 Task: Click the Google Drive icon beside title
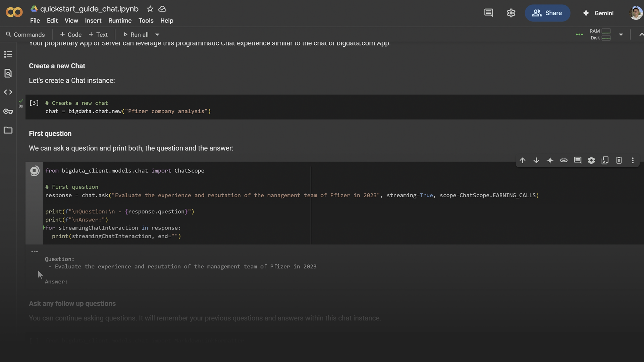pos(34,9)
